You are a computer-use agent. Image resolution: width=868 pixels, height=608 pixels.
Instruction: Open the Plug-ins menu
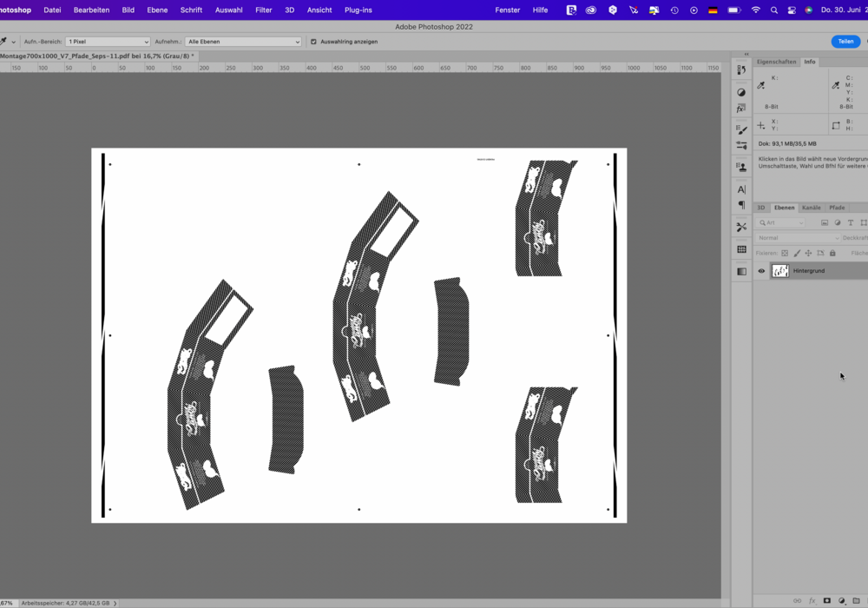358,10
